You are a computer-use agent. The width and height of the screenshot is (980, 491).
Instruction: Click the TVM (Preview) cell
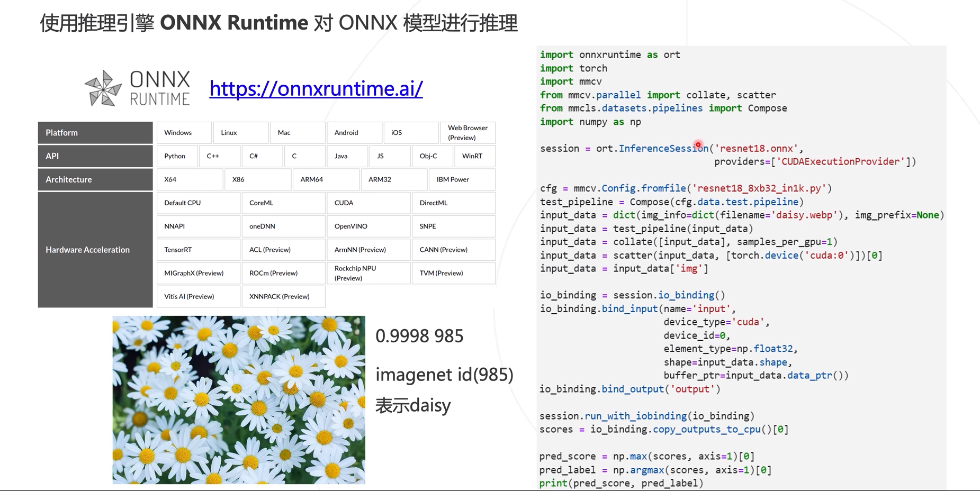[x=454, y=273]
